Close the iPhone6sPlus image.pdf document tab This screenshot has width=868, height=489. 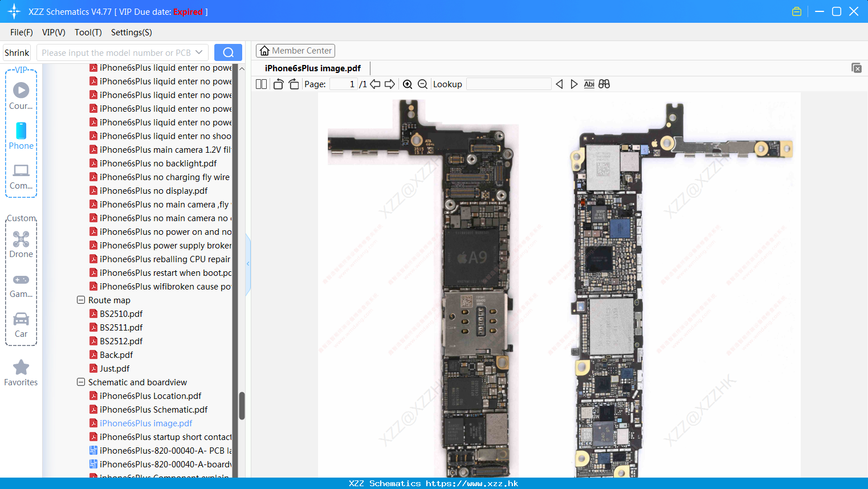point(857,68)
